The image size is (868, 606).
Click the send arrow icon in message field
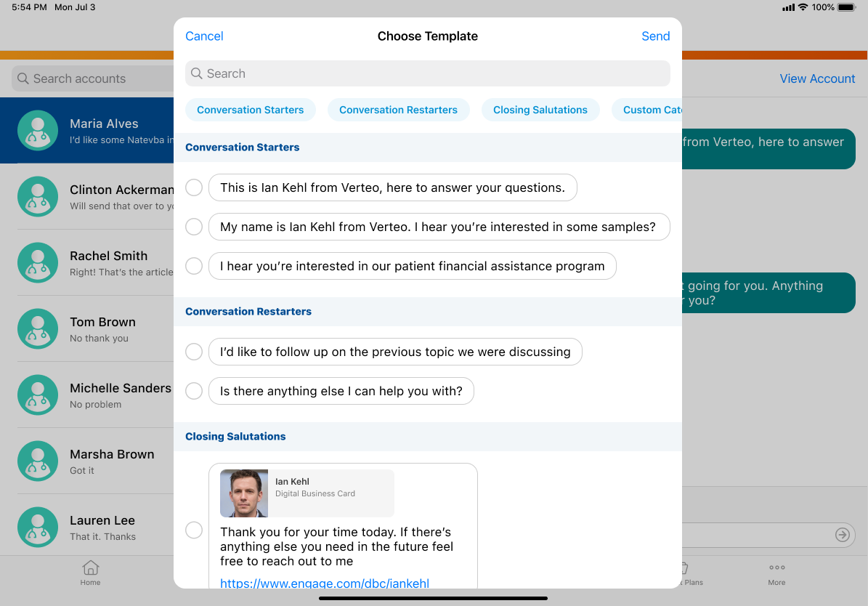842,535
